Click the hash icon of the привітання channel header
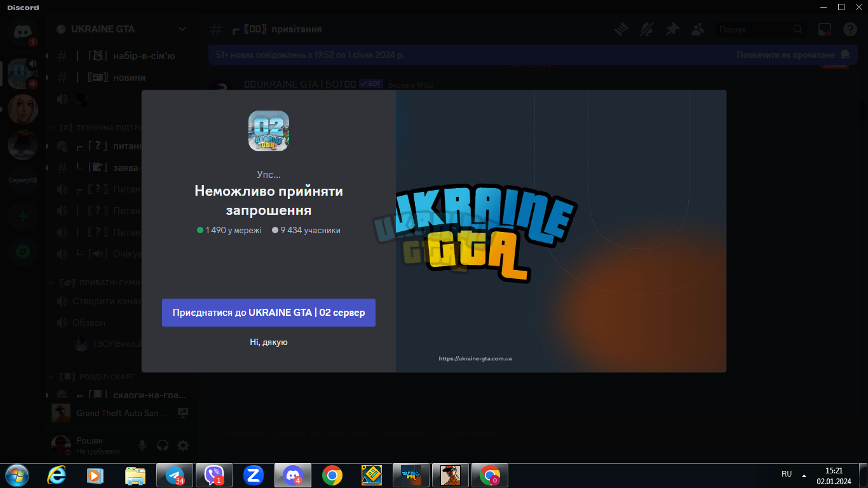Viewport: 868px width, 488px height. coord(217,29)
